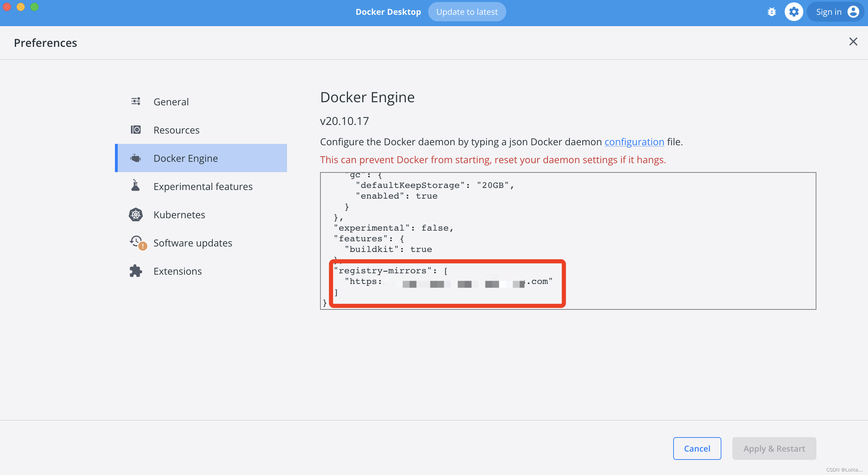868x475 pixels.
Task: Click the Kubernetes wheel icon
Action: 136,214
